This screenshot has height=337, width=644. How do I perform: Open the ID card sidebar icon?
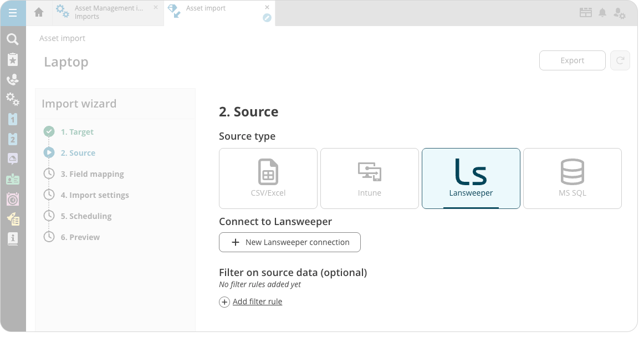click(13, 179)
